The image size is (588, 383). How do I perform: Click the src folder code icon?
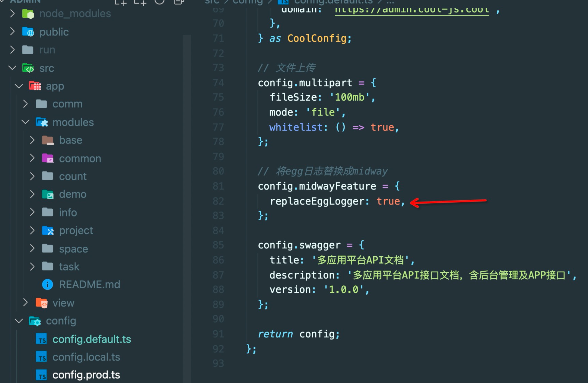pos(28,68)
